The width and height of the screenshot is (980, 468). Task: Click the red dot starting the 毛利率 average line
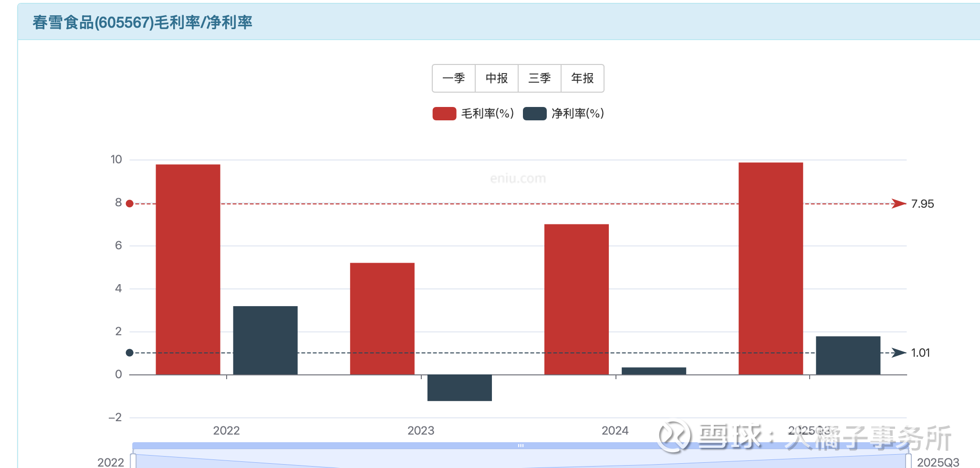(x=129, y=204)
